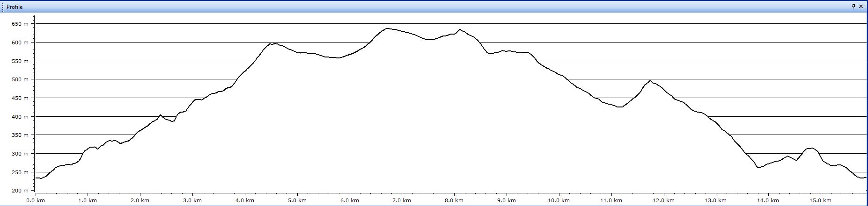Select the 3.0 km distance label
868x206 pixels.
[x=192, y=200]
